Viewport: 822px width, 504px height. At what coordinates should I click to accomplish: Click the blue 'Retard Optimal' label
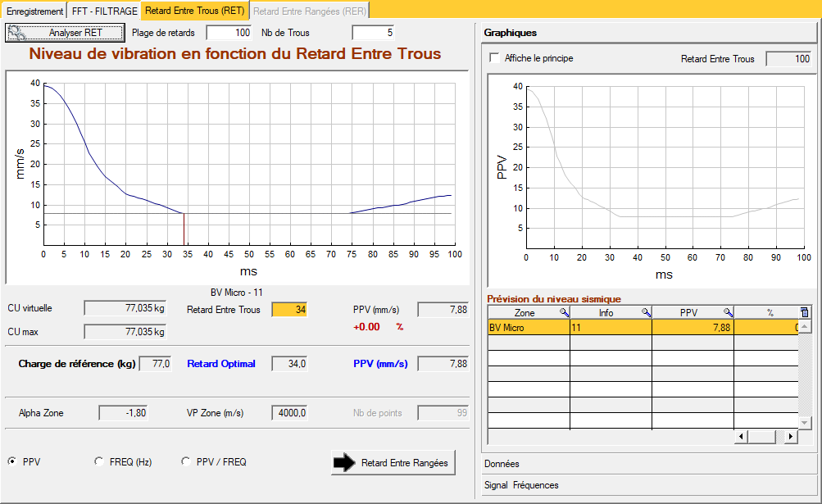(221, 363)
